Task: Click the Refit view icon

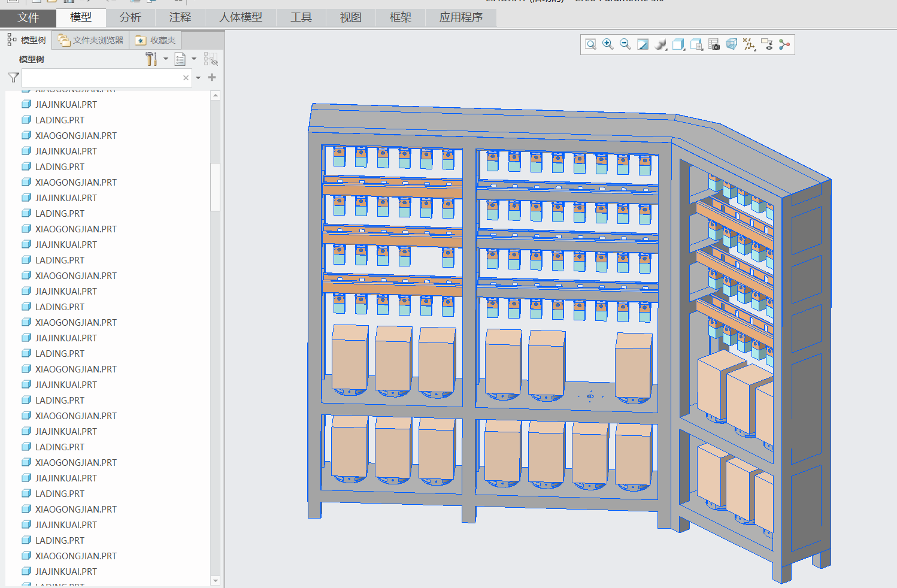Action: pyautogui.click(x=590, y=44)
